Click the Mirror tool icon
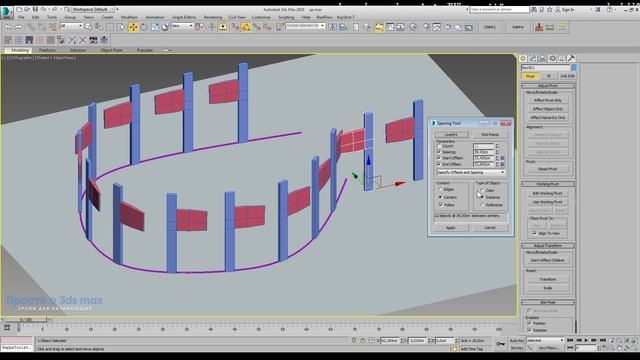This screenshot has height=360, width=640. 333,27
